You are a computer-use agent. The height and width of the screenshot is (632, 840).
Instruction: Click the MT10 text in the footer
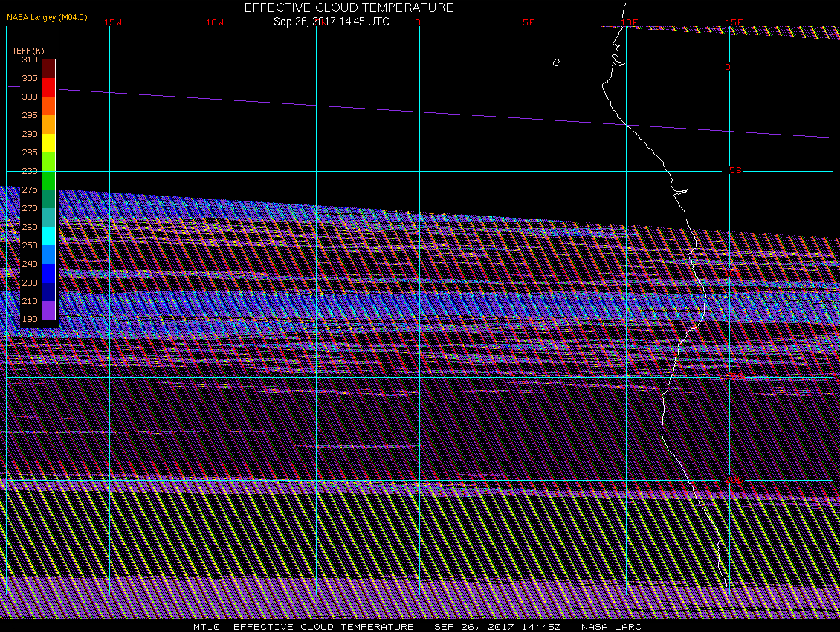coord(207,627)
